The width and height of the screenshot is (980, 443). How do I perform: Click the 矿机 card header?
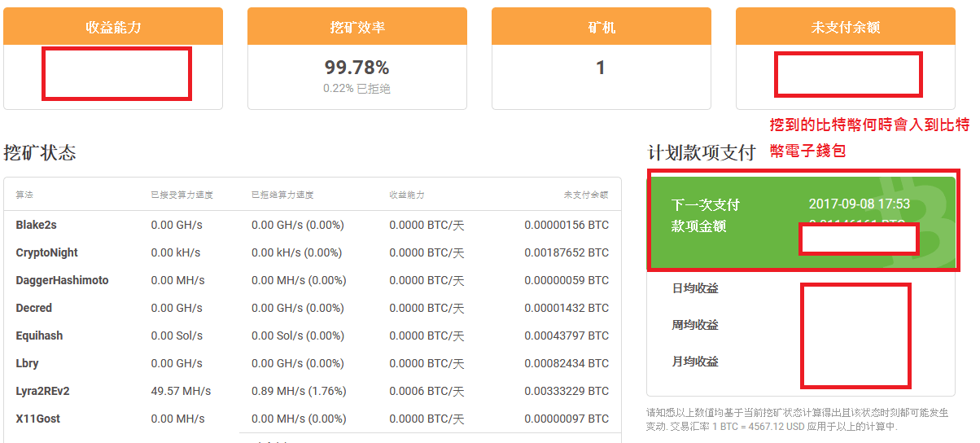coord(602,27)
